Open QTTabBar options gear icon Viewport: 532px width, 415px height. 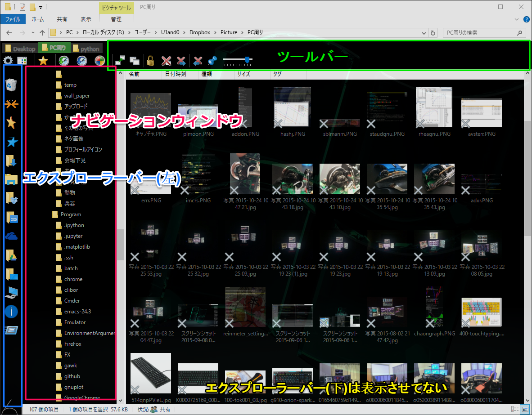click(x=8, y=61)
